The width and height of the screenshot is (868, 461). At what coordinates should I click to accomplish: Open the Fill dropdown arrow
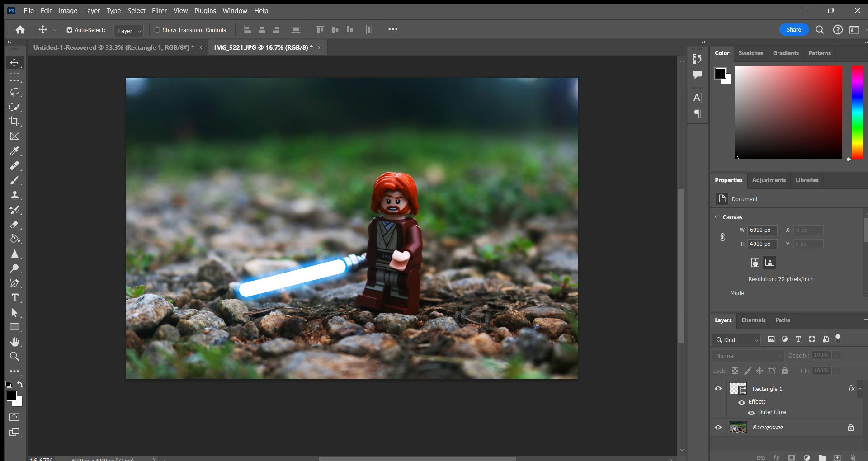click(836, 371)
